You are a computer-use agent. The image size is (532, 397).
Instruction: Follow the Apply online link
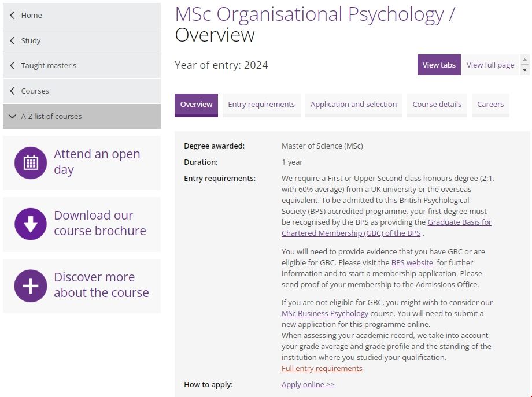(308, 384)
